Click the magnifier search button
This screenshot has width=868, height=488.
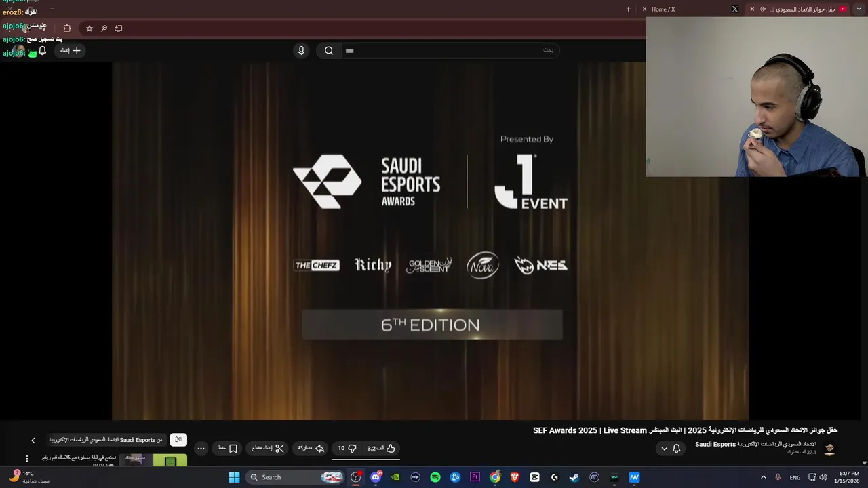[x=329, y=50]
